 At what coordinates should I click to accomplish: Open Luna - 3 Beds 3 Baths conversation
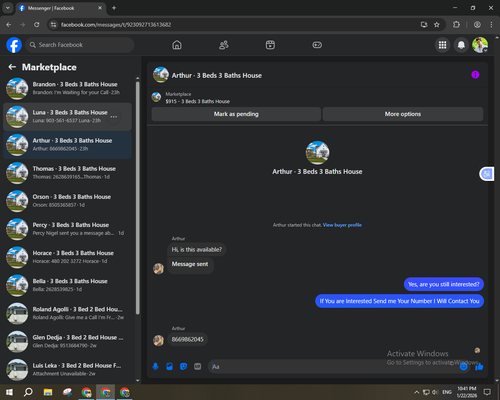(x=67, y=117)
